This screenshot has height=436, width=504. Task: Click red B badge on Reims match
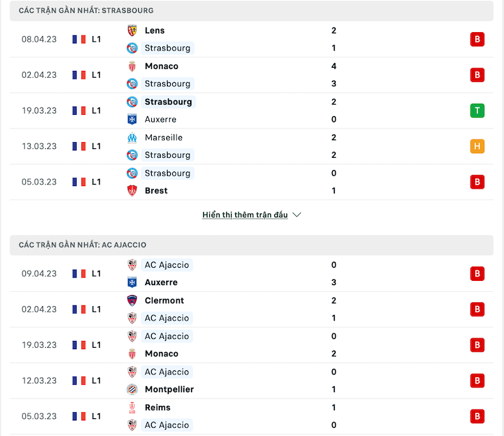point(477,416)
